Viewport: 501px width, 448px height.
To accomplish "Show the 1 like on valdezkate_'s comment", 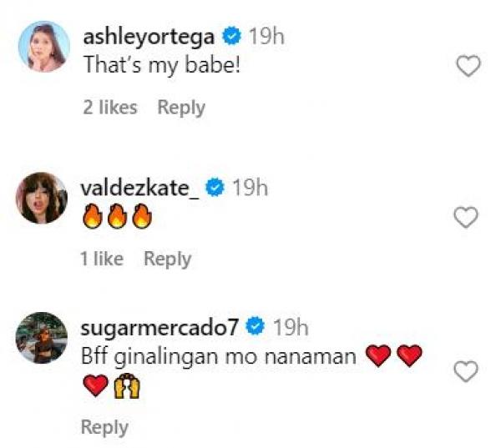I will 101,259.
